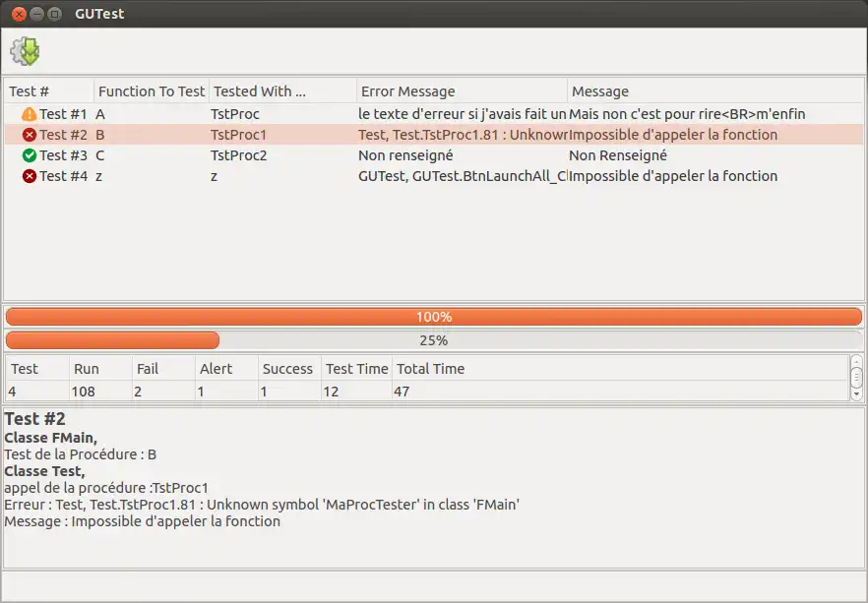Click the 100% progress bar
Image resolution: width=868 pixels, height=603 pixels.
coord(434,317)
